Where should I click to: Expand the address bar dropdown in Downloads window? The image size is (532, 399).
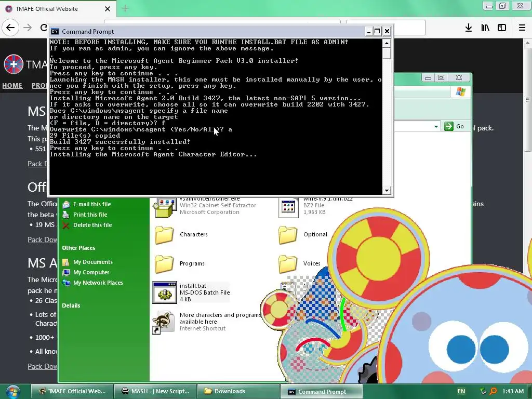point(436,127)
